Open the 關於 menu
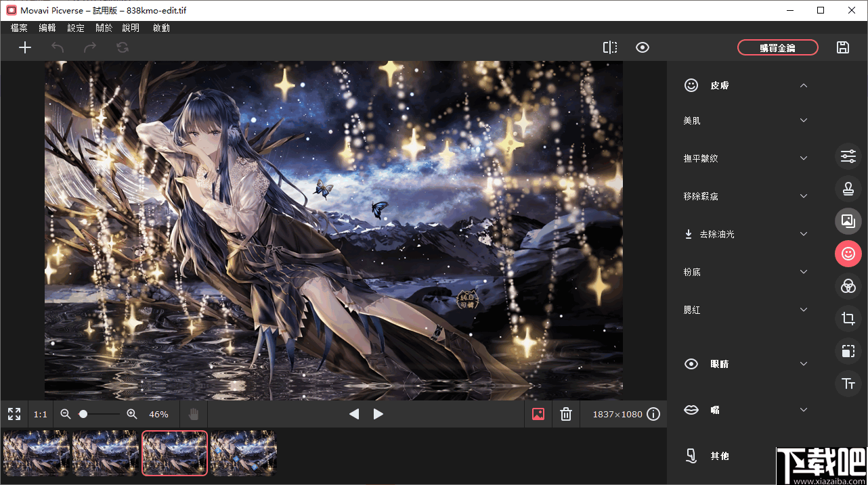This screenshot has width=868, height=485. [104, 28]
